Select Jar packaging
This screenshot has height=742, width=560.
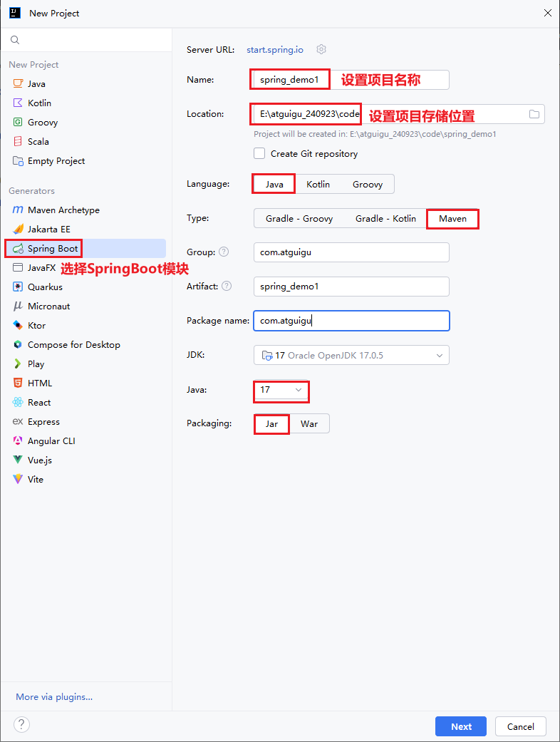(271, 423)
